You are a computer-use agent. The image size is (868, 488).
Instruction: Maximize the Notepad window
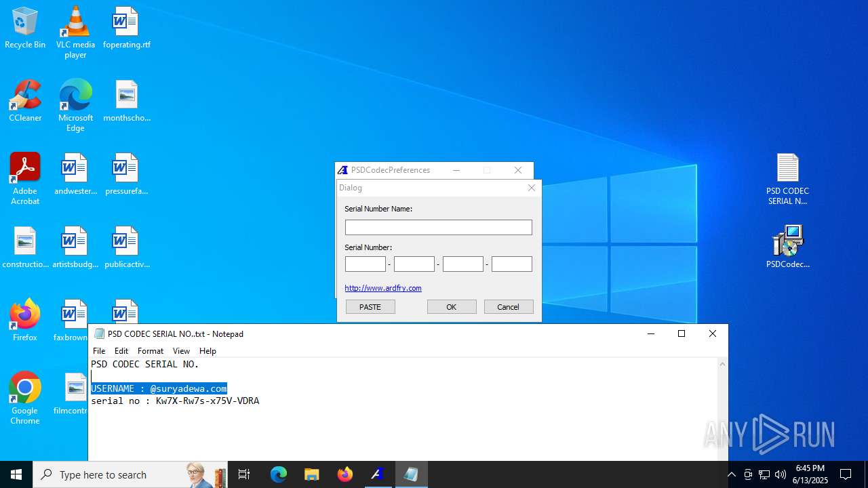pos(682,333)
